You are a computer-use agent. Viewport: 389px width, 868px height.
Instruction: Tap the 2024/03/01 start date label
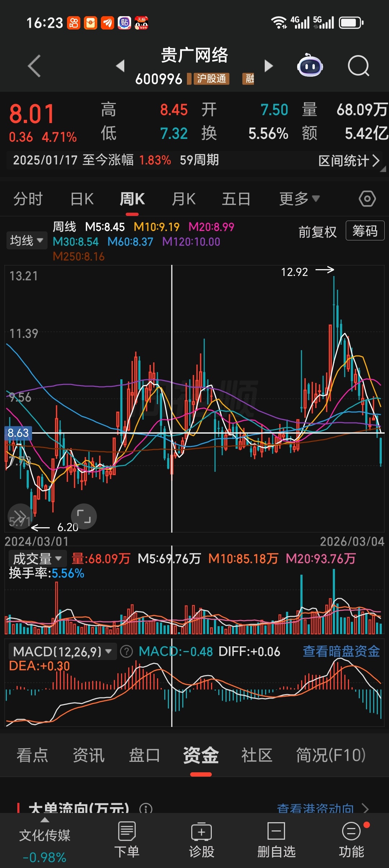pos(36,541)
